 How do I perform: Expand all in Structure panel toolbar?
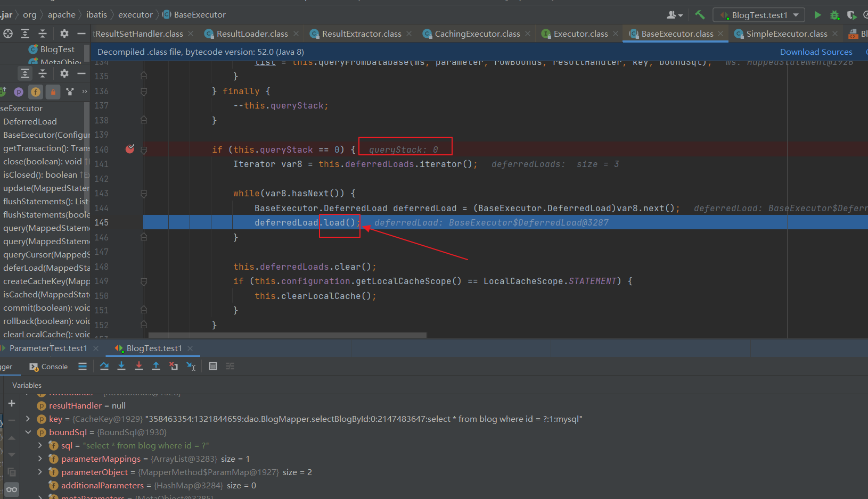pyautogui.click(x=25, y=73)
